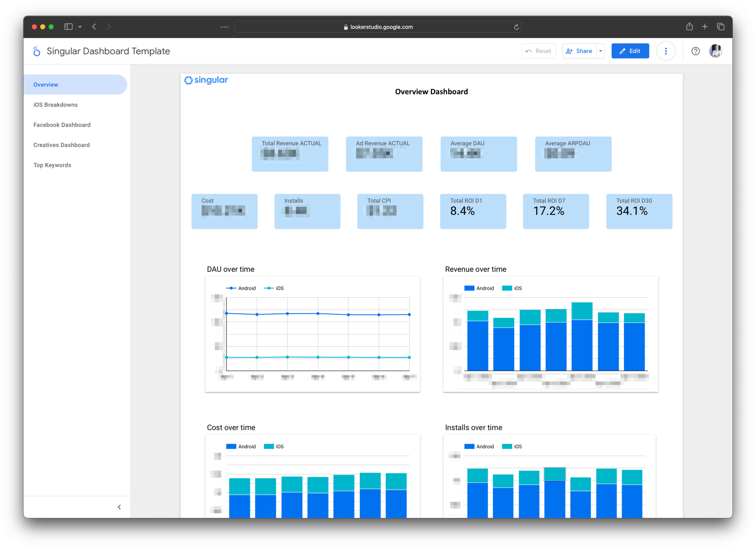Click the tab overview icon
The height and width of the screenshot is (549, 756).
pyautogui.click(x=721, y=27)
